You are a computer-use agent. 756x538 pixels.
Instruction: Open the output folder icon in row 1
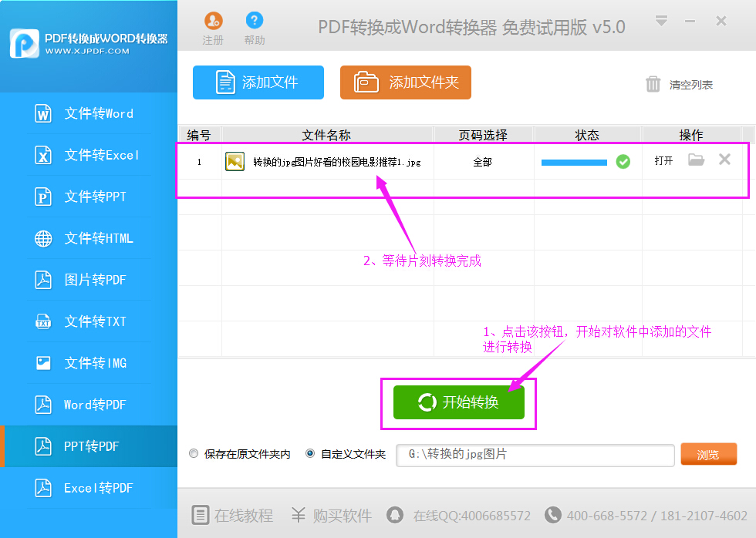pos(696,160)
